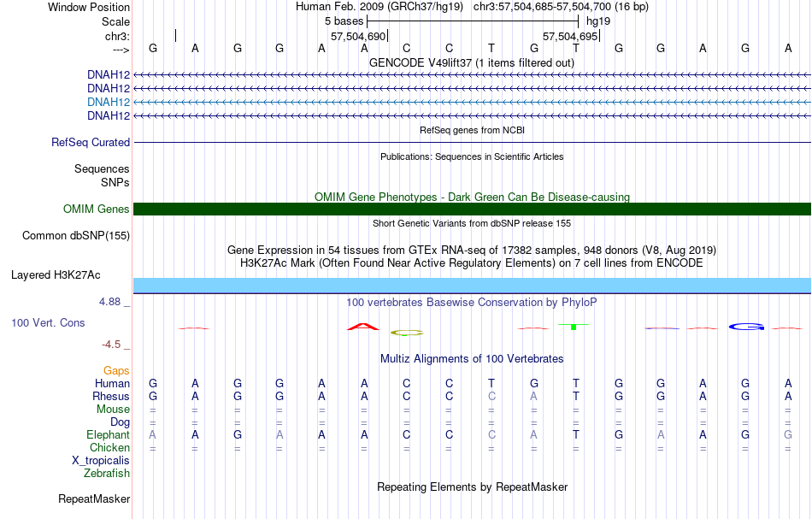Image resolution: width=812 pixels, height=519 pixels.
Task: Click the Dog species label
Action: tap(120, 422)
